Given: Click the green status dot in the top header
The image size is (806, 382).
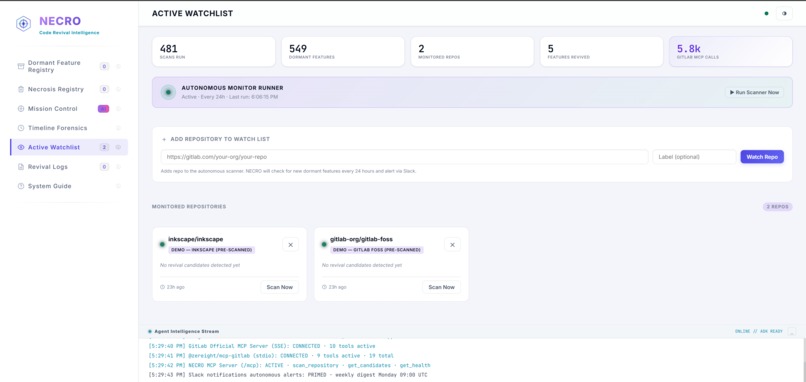Looking at the screenshot, I should click(x=766, y=14).
